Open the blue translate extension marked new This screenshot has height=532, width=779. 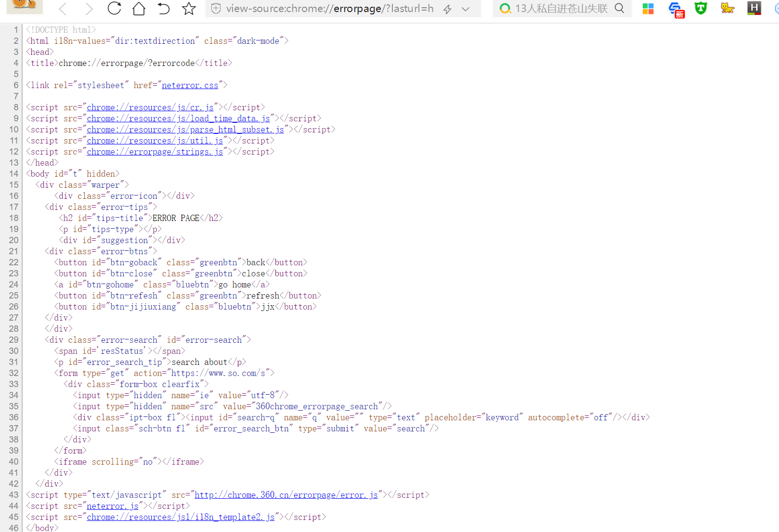click(676, 9)
